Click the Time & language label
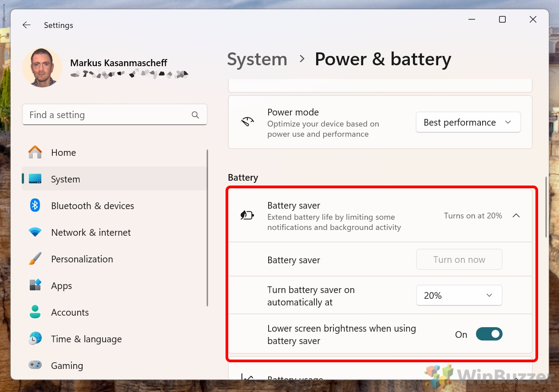 pos(86,339)
